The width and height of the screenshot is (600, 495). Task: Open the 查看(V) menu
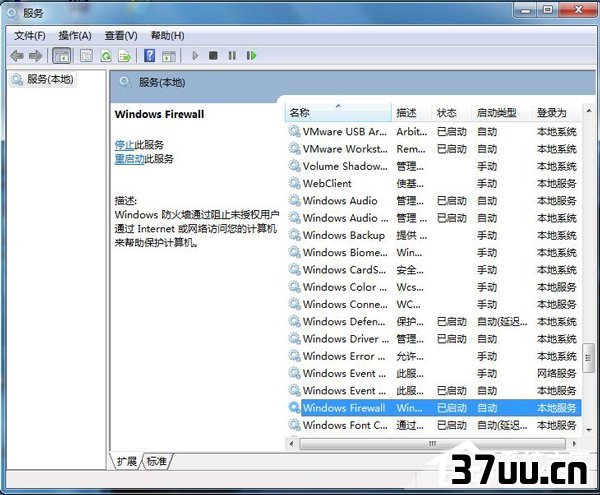[121, 36]
